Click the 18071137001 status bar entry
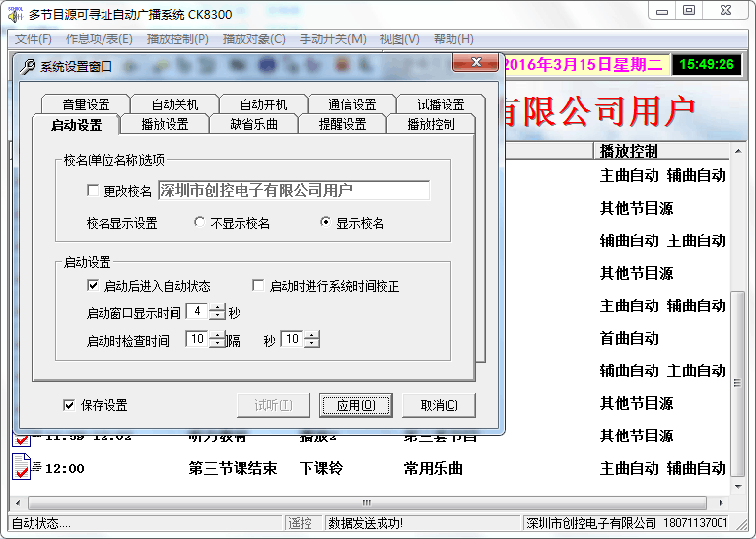 (695, 523)
